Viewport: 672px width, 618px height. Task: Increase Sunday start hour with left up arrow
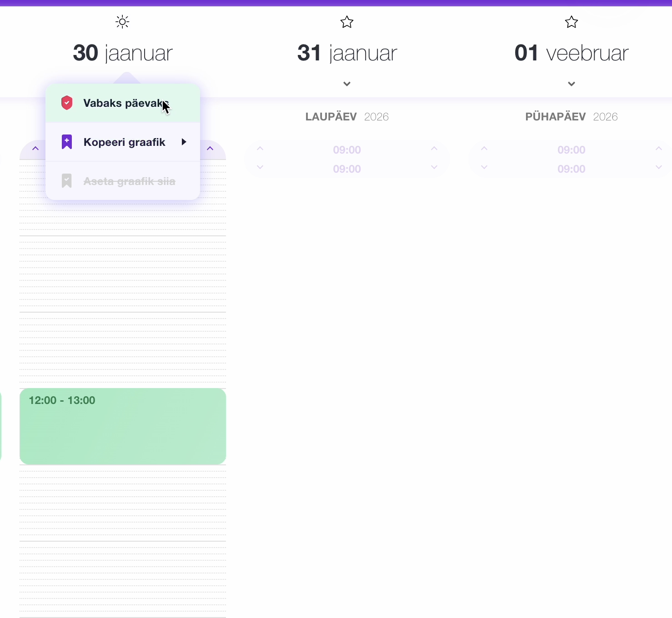[x=484, y=149]
